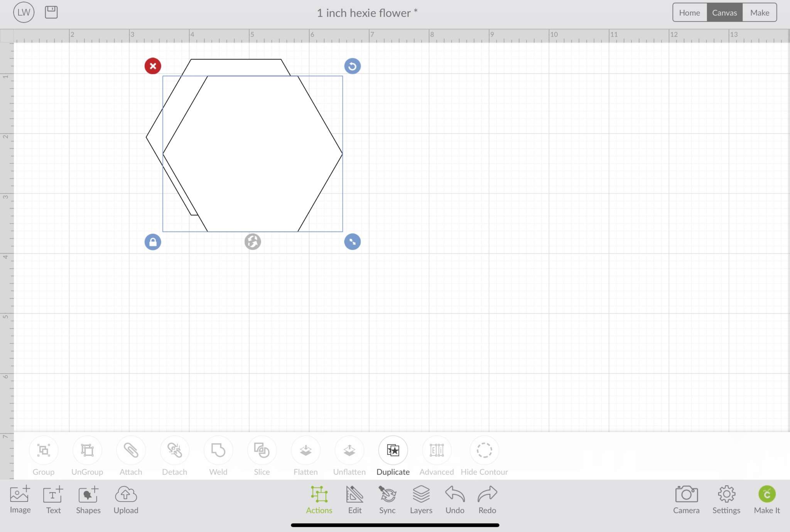Viewport: 790px width, 532px height.
Task: Insert a new shape from Shapes
Action: (x=88, y=499)
